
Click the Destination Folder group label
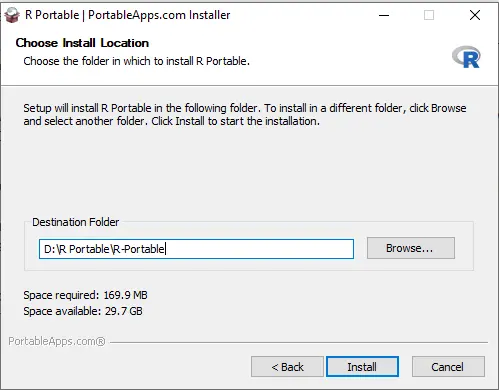(x=76, y=222)
